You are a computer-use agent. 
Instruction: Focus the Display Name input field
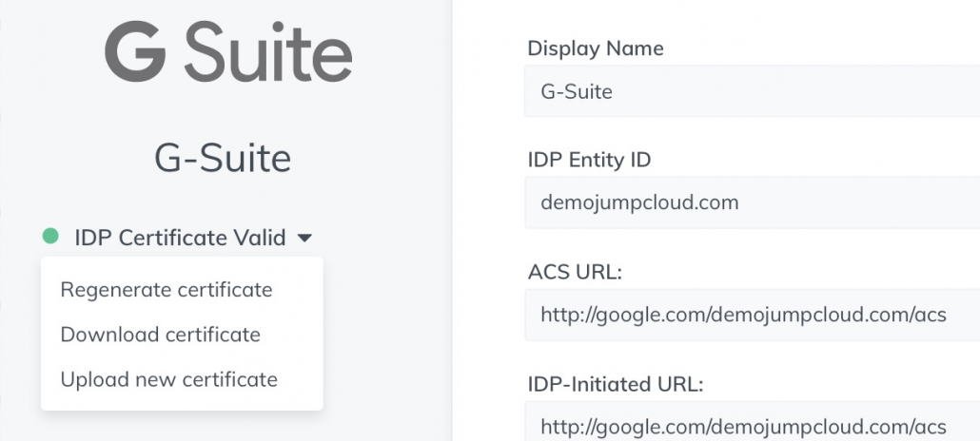pyautogui.click(x=752, y=92)
